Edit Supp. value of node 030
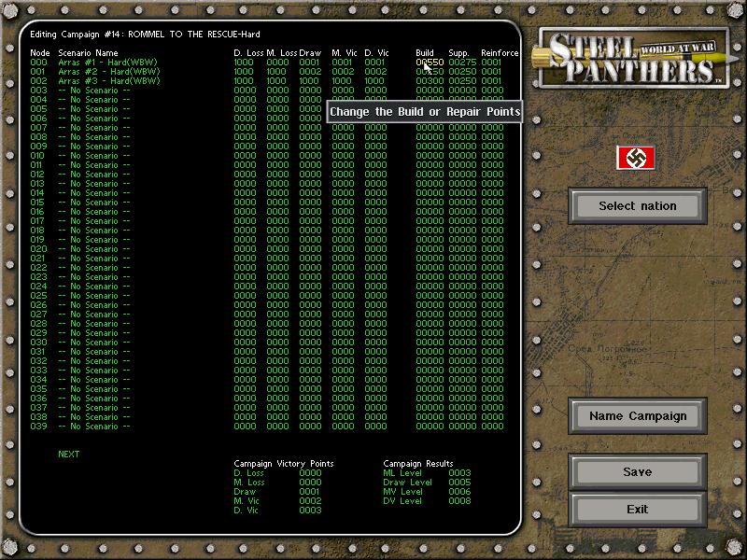747x560 pixels. pos(462,343)
